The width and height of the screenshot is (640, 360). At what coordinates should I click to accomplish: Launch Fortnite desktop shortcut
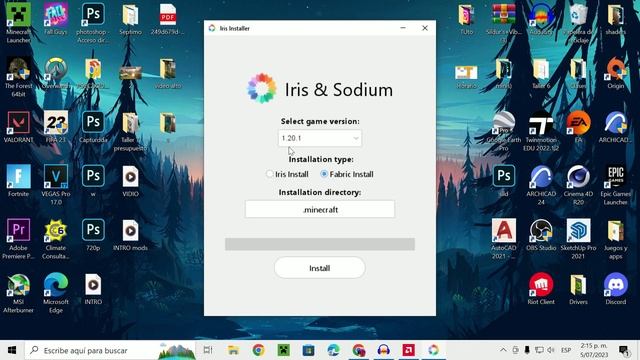(18, 181)
